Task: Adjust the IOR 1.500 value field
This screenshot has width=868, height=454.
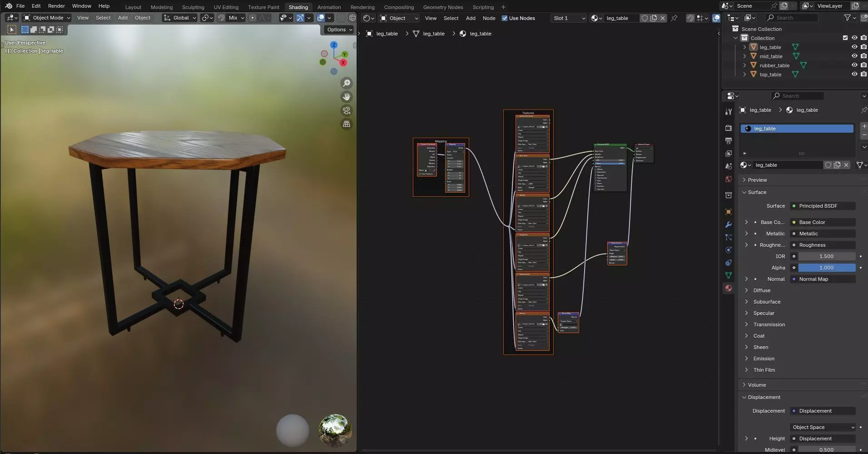Action: click(827, 256)
